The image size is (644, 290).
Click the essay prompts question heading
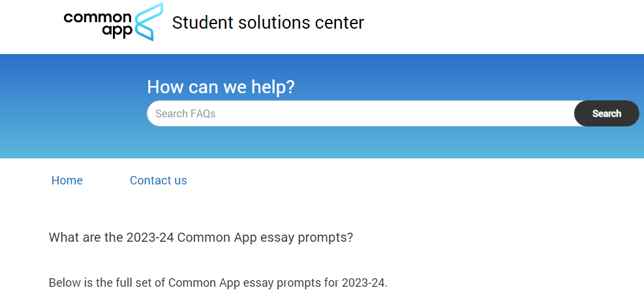point(201,237)
